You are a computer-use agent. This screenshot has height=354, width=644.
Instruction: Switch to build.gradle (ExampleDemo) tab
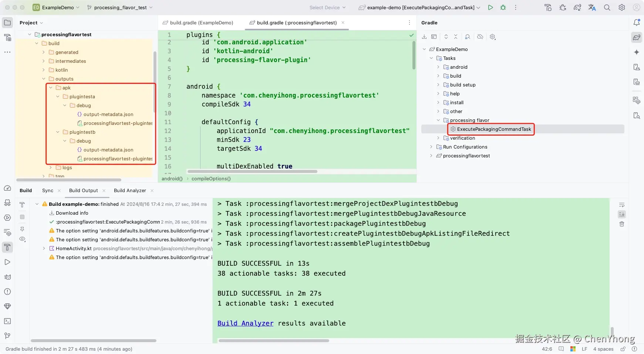coord(198,23)
